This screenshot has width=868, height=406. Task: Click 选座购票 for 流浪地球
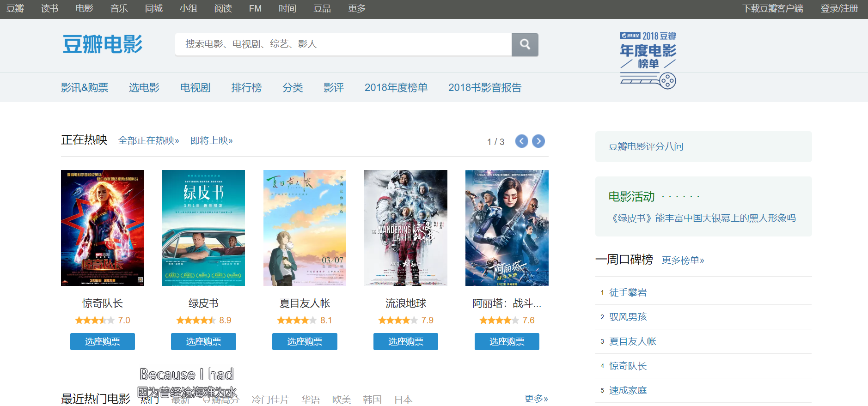pyautogui.click(x=406, y=341)
